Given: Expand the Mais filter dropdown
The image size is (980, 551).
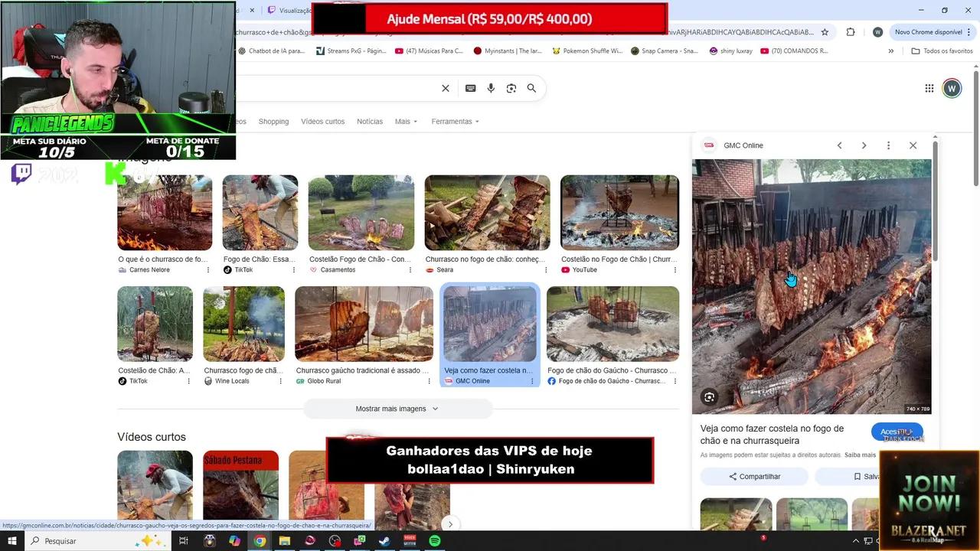Looking at the screenshot, I should (x=406, y=122).
